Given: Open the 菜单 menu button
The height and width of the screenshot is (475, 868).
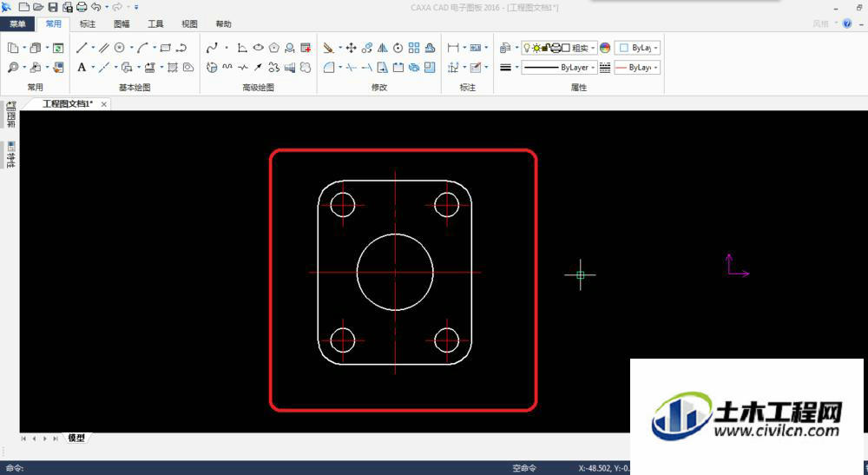Looking at the screenshot, I should [17, 23].
